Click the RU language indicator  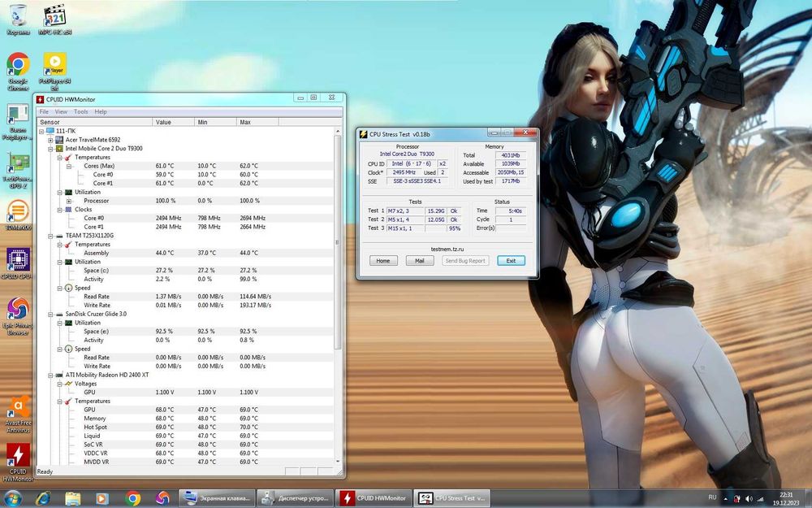pos(712,497)
